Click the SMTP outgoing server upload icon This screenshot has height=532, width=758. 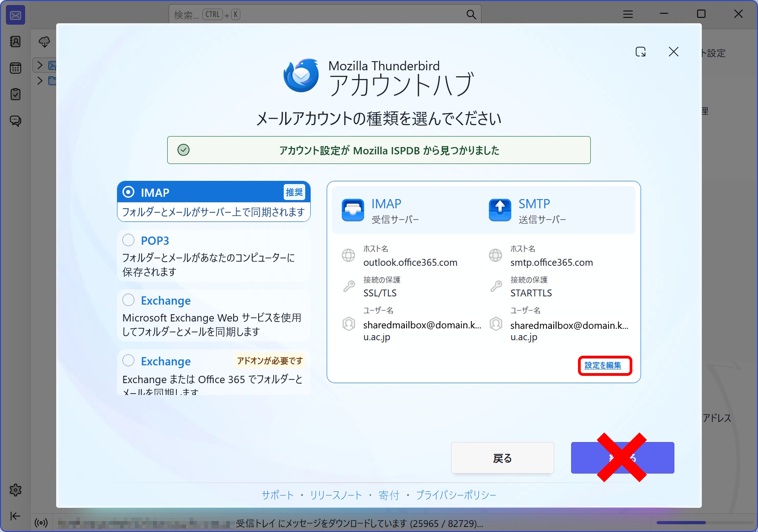pyautogui.click(x=500, y=210)
